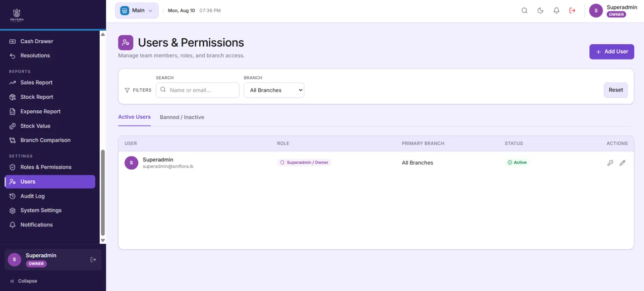Click sidebar scrollbar down arrow
Screen dimensions: 644x291
pos(103,240)
